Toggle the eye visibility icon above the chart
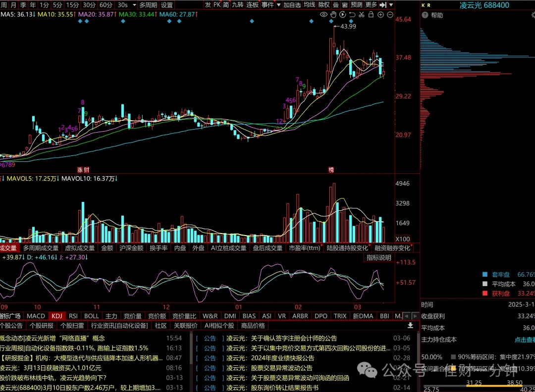 coord(323,15)
